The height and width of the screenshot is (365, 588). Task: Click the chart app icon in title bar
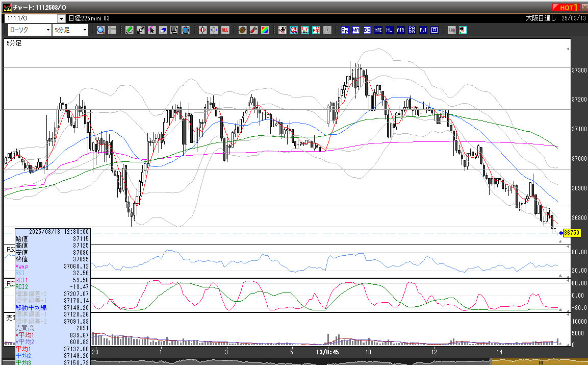click(x=7, y=8)
